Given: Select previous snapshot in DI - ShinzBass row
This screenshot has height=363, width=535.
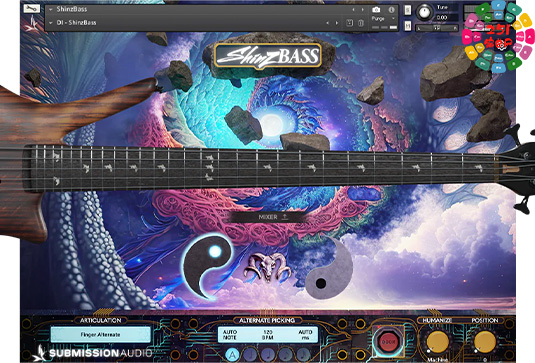Looking at the screenshot, I should coord(328,23).
